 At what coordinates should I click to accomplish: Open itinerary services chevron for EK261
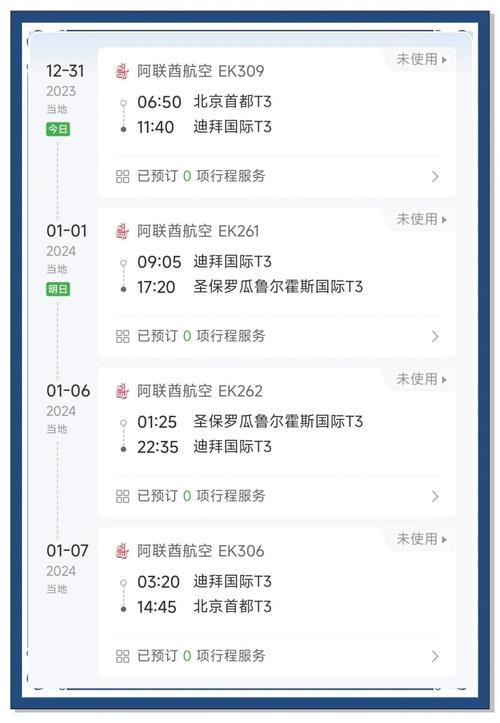(x=435, y=337)
